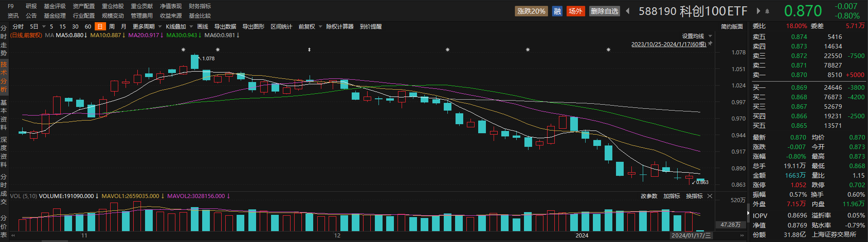
Task: Open the 基金经理 tab
Action: (55, 16)
